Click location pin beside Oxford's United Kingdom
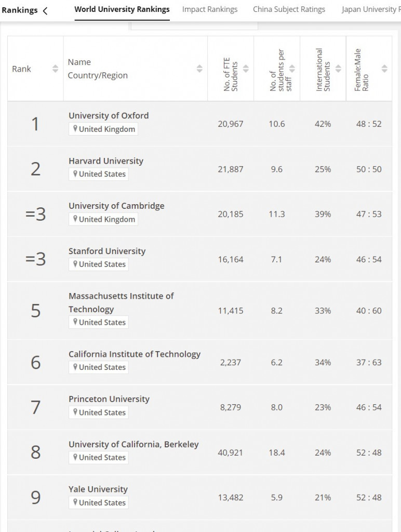Screen dimensions: 401x532 tap(75, 129)
